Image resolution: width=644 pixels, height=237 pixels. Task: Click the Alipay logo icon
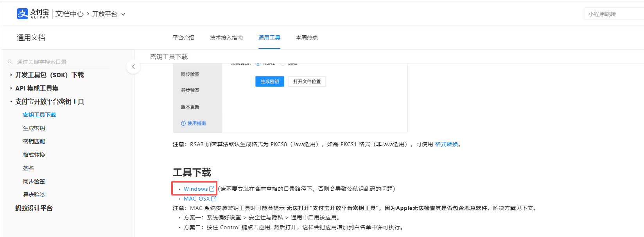23,14
